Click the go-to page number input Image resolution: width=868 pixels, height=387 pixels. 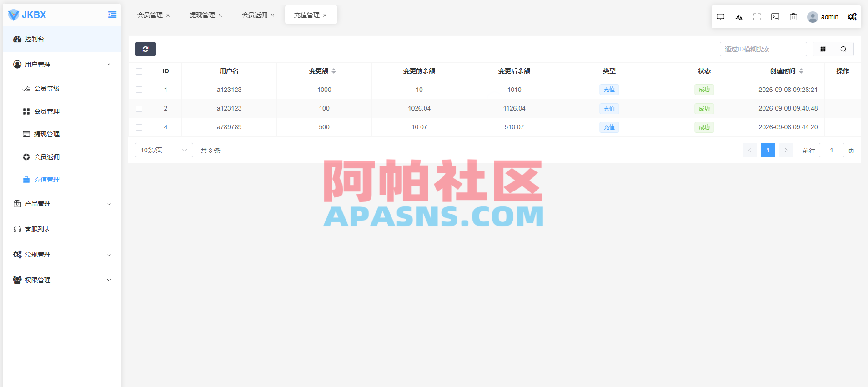pos(832,150)
